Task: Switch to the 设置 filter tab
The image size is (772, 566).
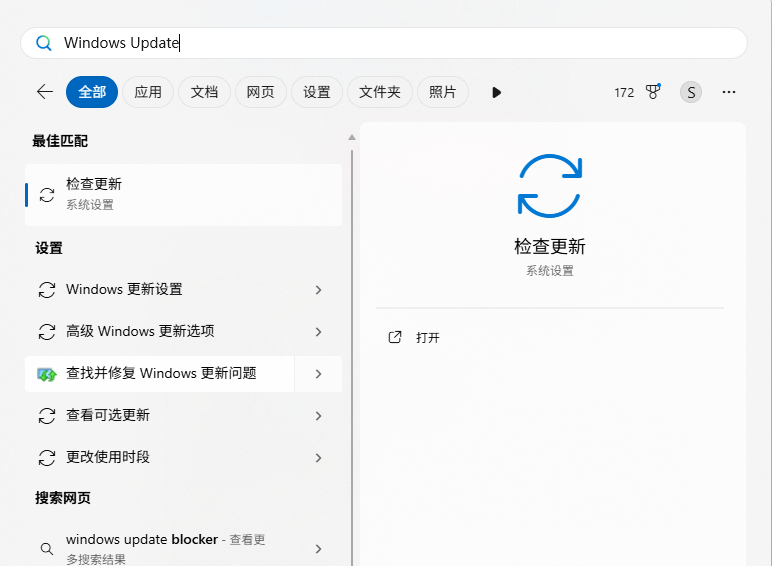Action: coord(317,92)
